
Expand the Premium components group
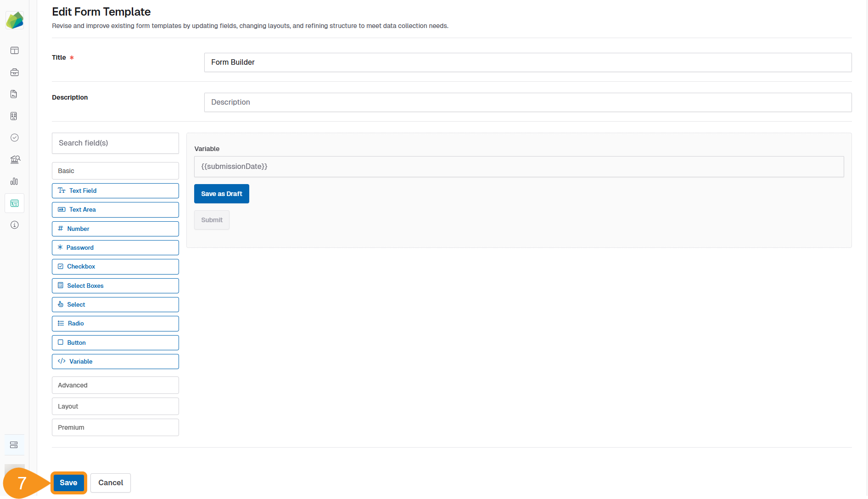pos(115,427)
